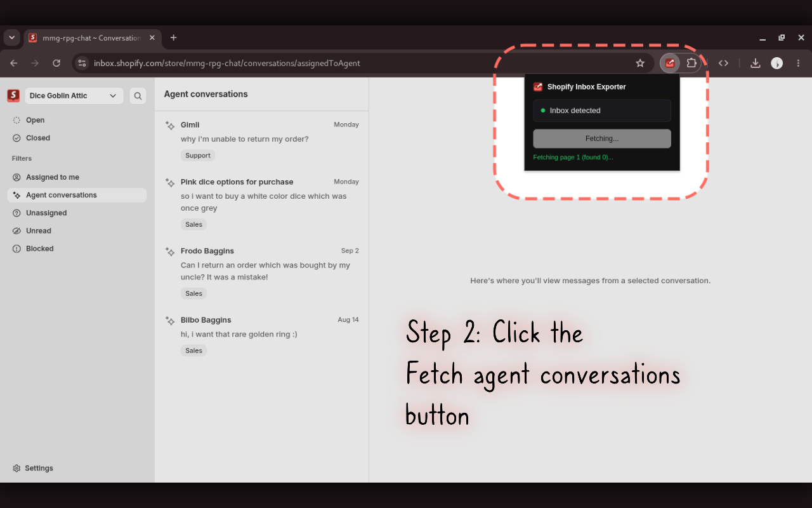Screen dimensions: 812x508
Task: Search conversations with the magnifier button
Action: pyautogui.click(x=138, y=96)
